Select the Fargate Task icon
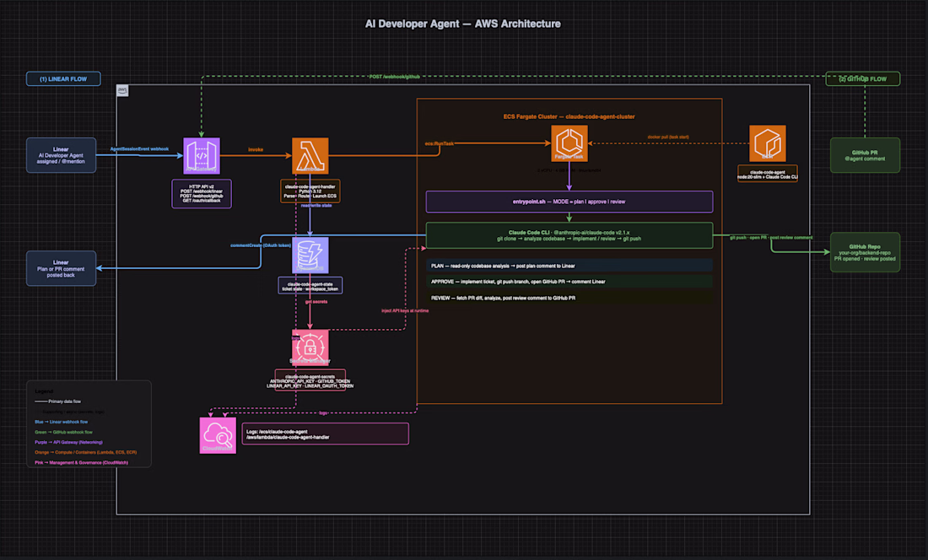The height and width of the screenshot is (560, 928). pos(569,143)
